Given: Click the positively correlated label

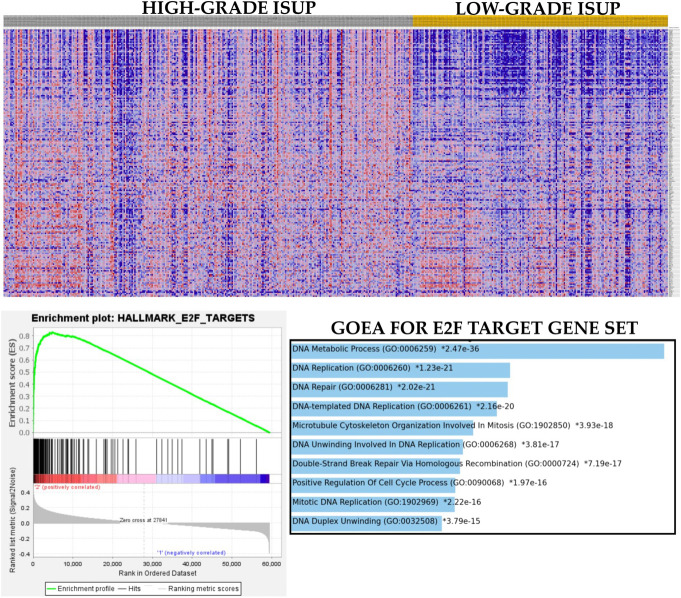Looking at the screenshot, I should 68,487.
